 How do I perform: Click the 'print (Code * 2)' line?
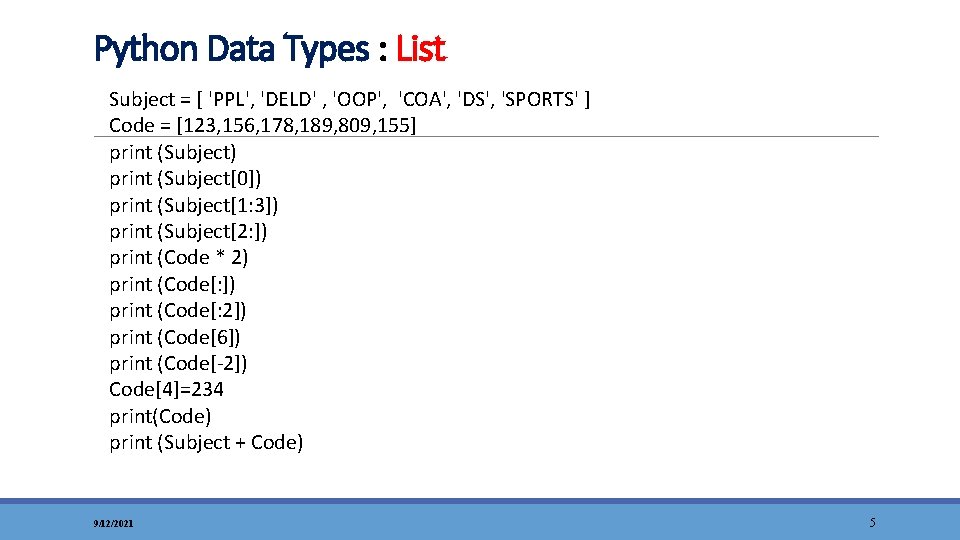point(179,258)
